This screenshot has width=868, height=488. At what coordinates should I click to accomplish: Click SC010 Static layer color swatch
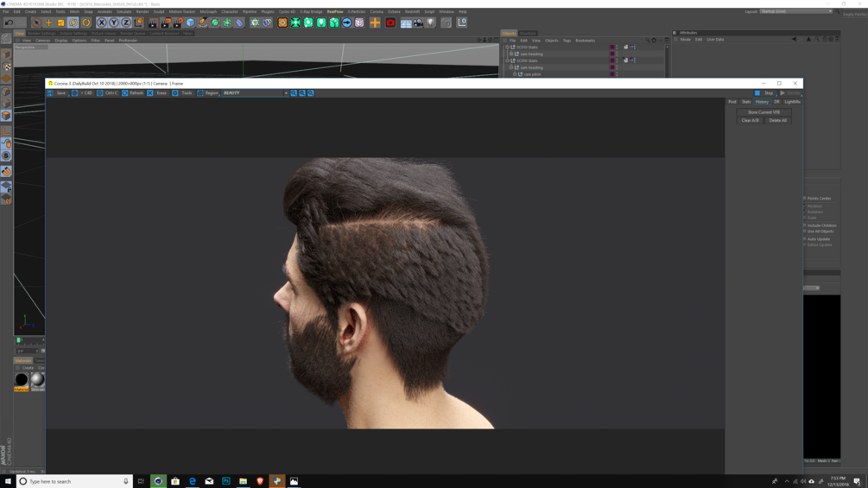612,47
